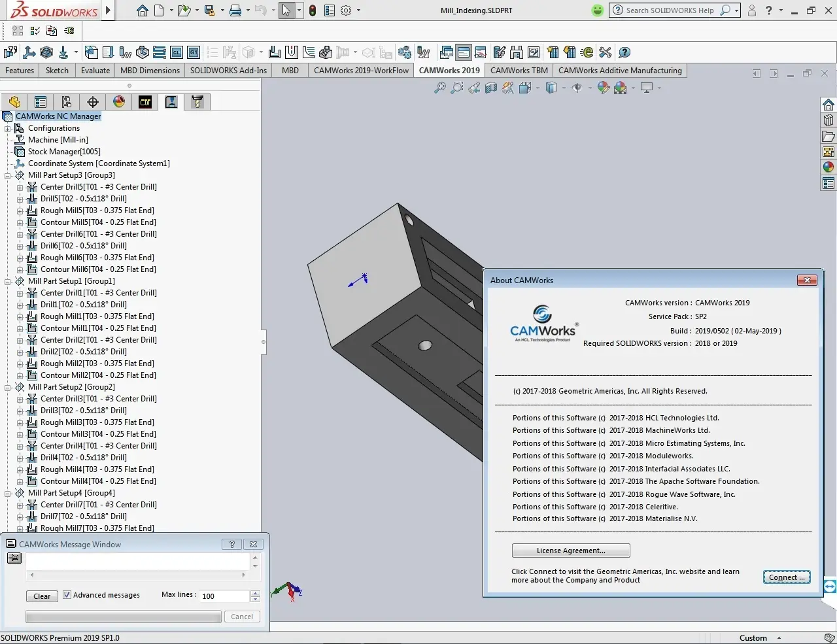Switch to the Sketch tab
This screenshot has height=644, width=837.
pyautogui.click(x=57, y=71)
